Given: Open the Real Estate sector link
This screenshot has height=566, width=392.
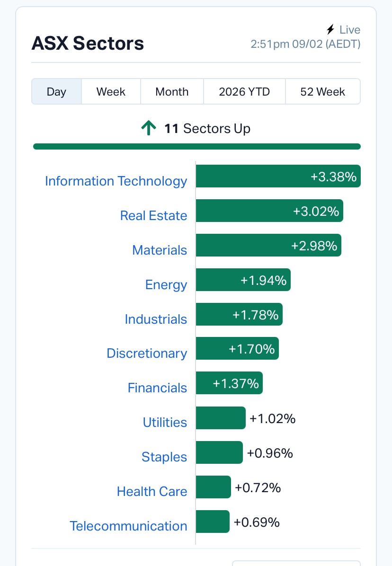Looking at the screenshot, I should click(153, 216).
